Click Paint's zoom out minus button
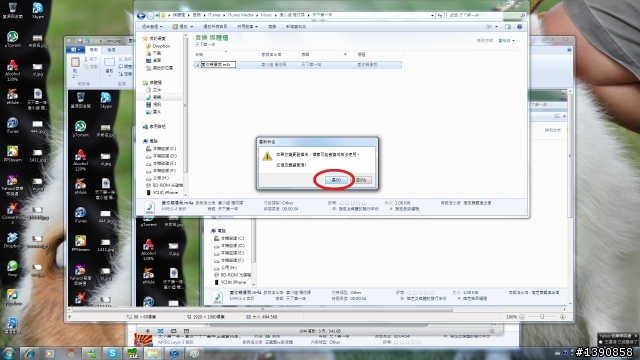The height and width of the screenshot is (360, 640). [522, 317]
